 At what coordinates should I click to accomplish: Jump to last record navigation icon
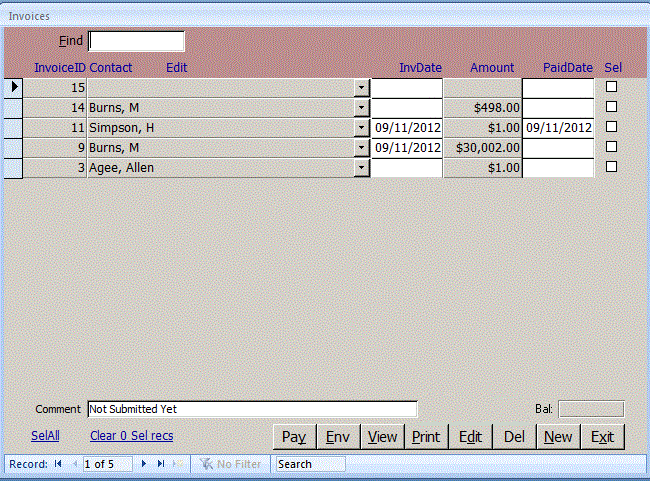pyautogui.click(x=161, y=464)
